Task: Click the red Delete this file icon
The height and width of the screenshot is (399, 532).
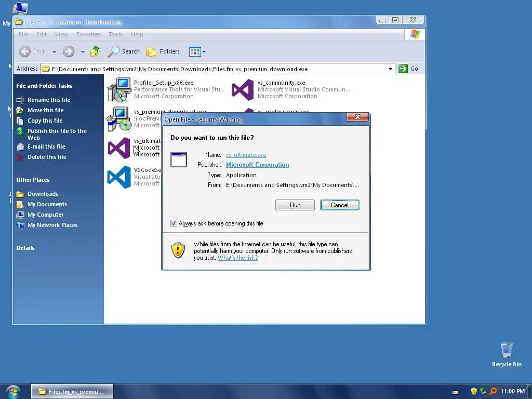Action: pyautogui.click(x=20, y=157)
